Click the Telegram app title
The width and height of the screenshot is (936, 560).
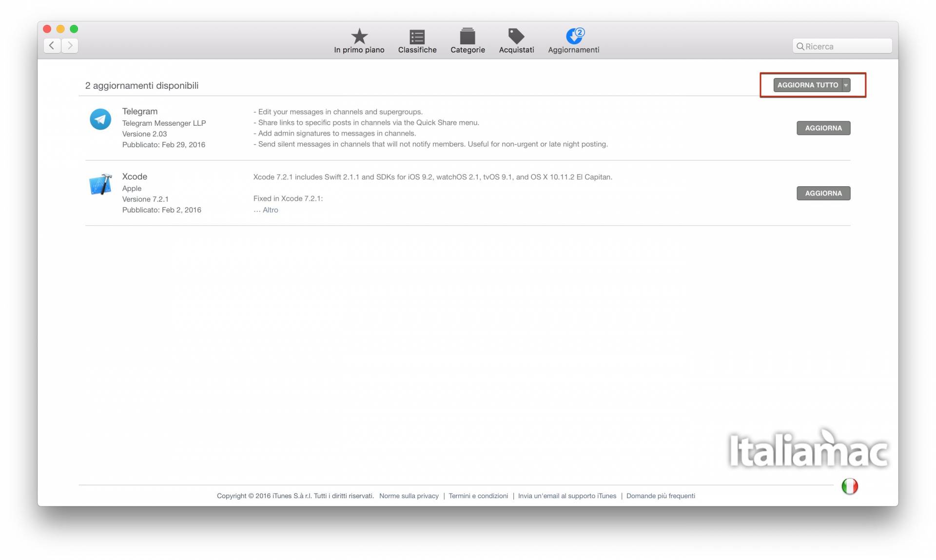tap(140, 111)
